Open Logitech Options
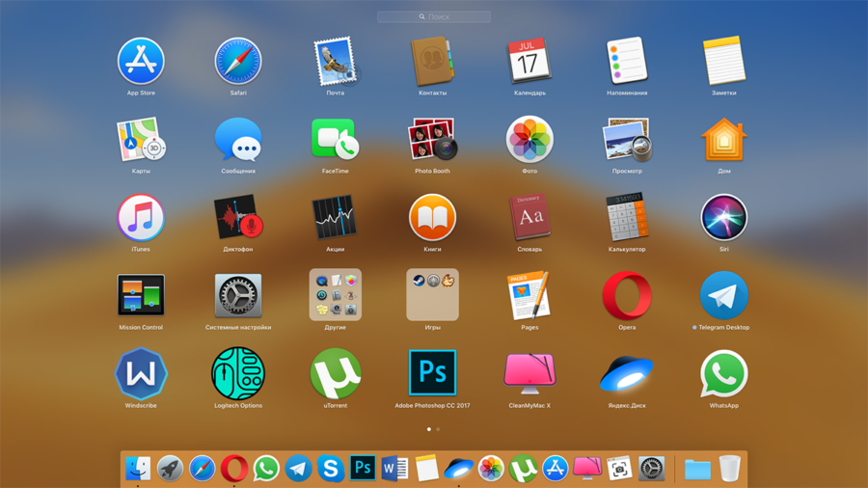 [238, 374]
